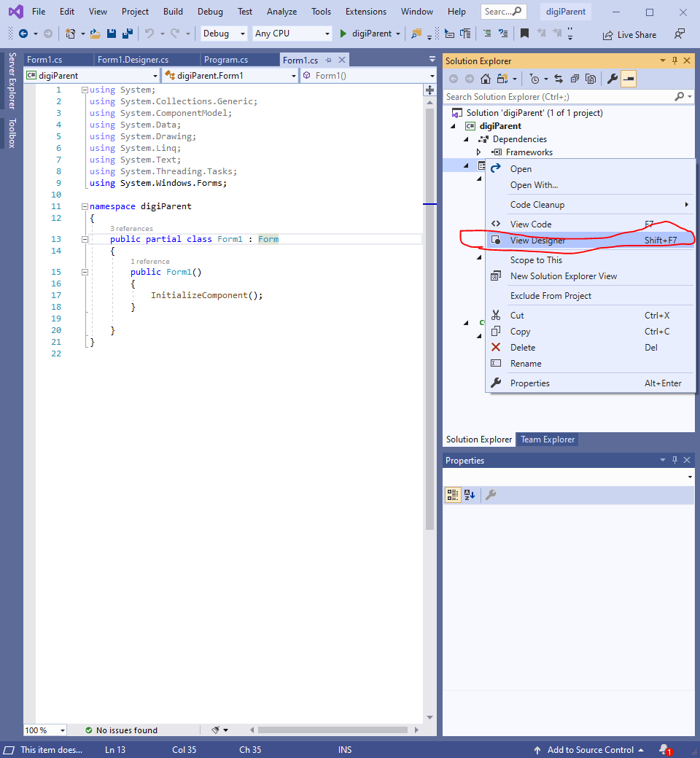Switch views icon in Solution Explorer toolbar
The image size is (700, 758).
pyautogui.click(x=502, y=79)
